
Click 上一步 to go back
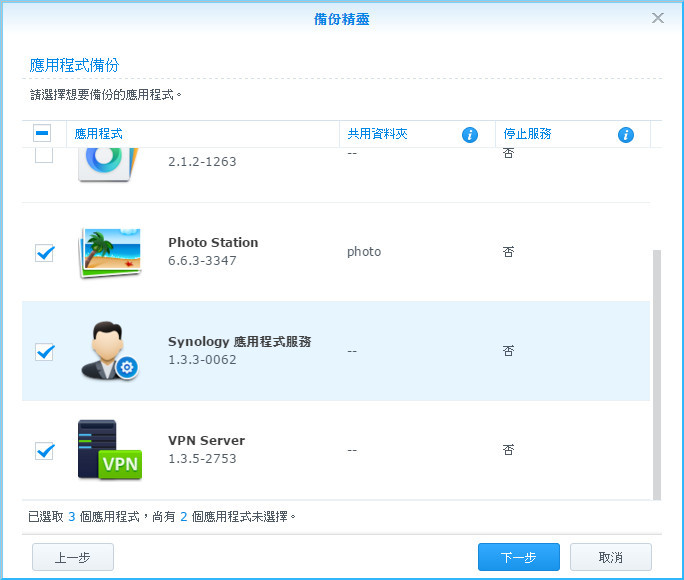click(73, 557)
